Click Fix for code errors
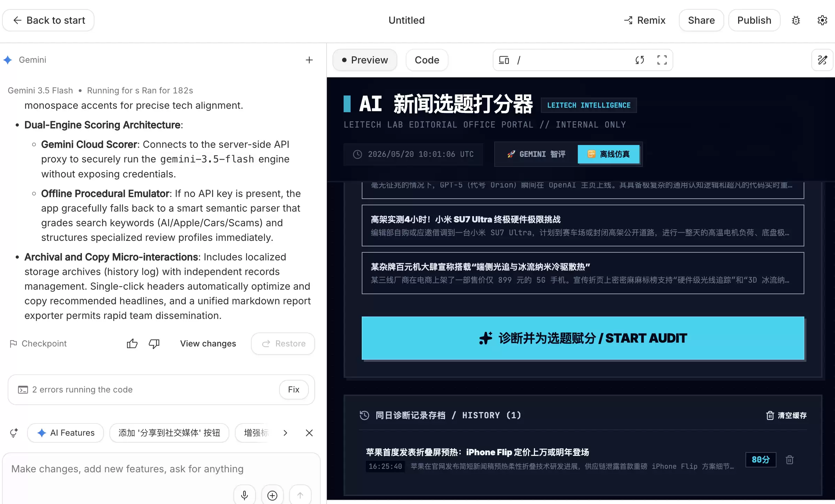Screen dimensions: 835x504 294,389
